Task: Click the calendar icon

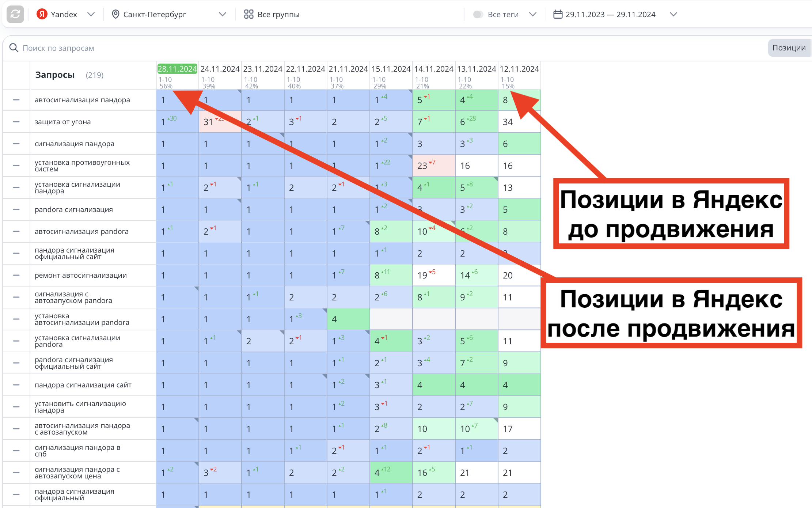Action: pos(558,14)
